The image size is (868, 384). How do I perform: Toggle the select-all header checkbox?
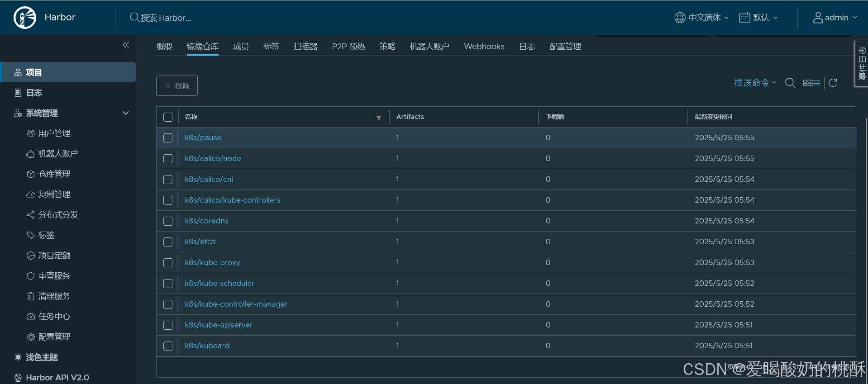168,117
